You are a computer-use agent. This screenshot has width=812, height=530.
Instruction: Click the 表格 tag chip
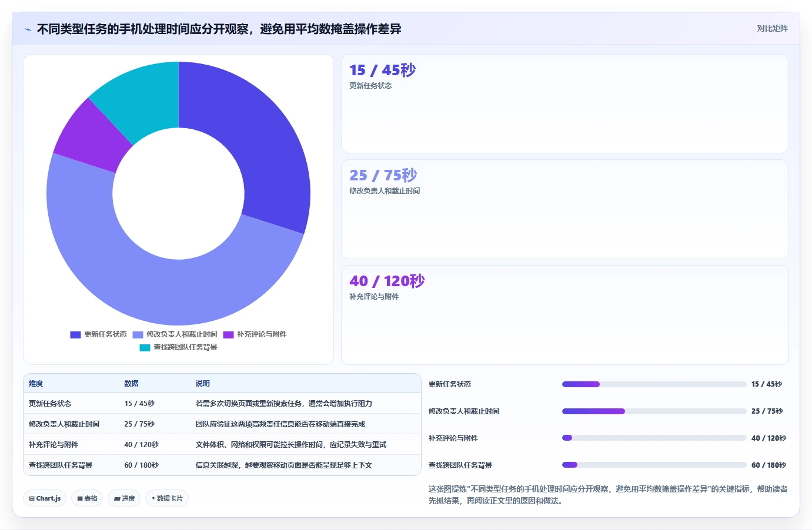pos(87,498)
